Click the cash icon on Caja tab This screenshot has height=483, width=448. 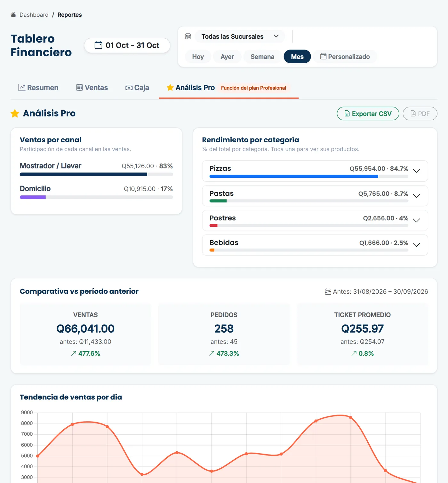coord(129,88)
